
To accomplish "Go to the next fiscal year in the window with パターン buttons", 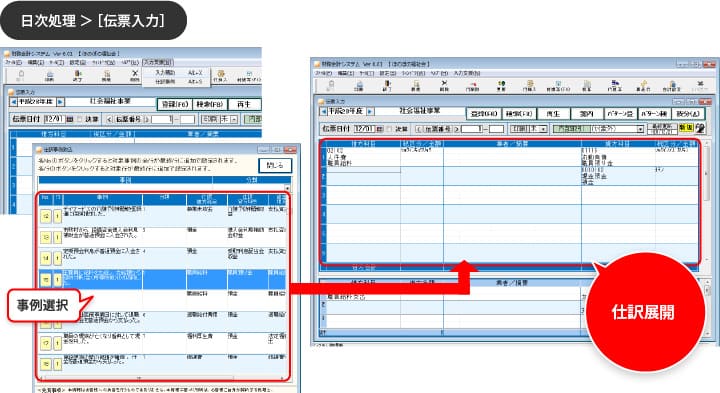I will pos(370,112).
